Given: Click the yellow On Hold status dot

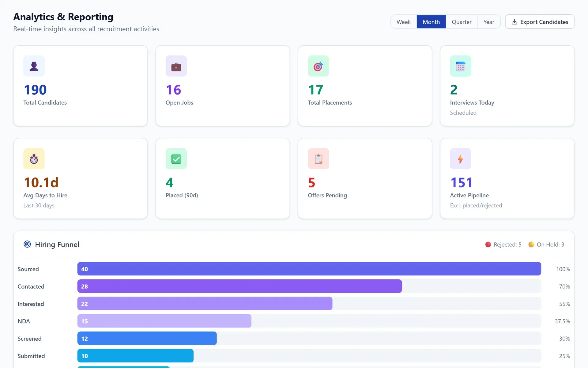Looking at the screenshot, I should (x=531, y=244).
